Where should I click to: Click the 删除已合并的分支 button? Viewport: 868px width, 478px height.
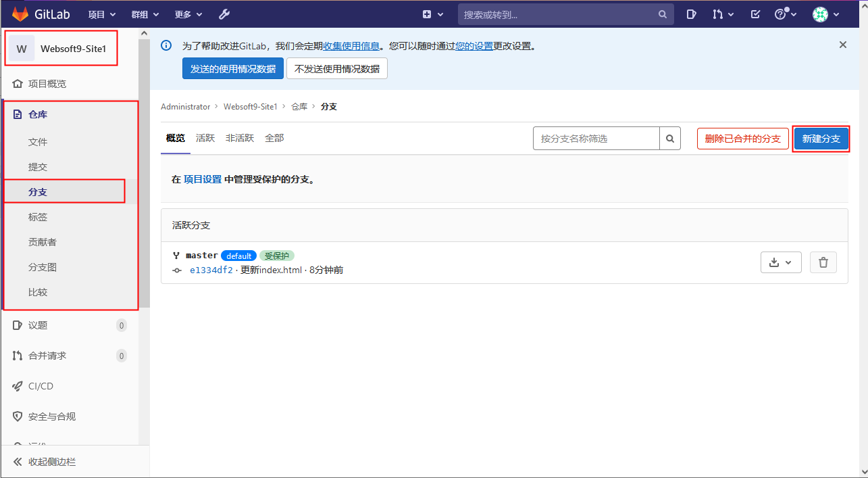[742, 139]
